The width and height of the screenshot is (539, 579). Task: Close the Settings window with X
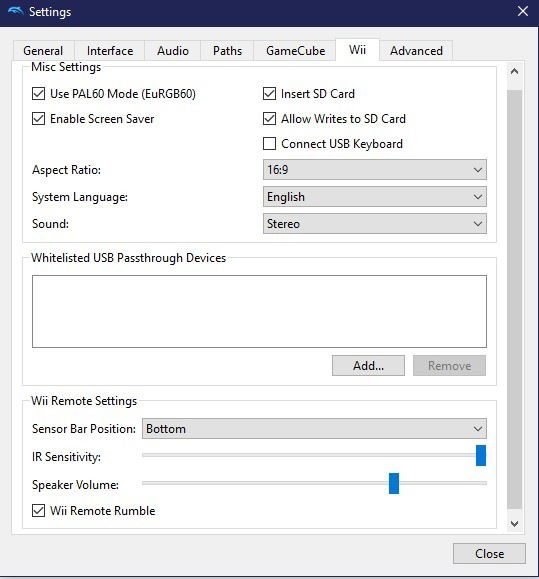tap(522, 11)
